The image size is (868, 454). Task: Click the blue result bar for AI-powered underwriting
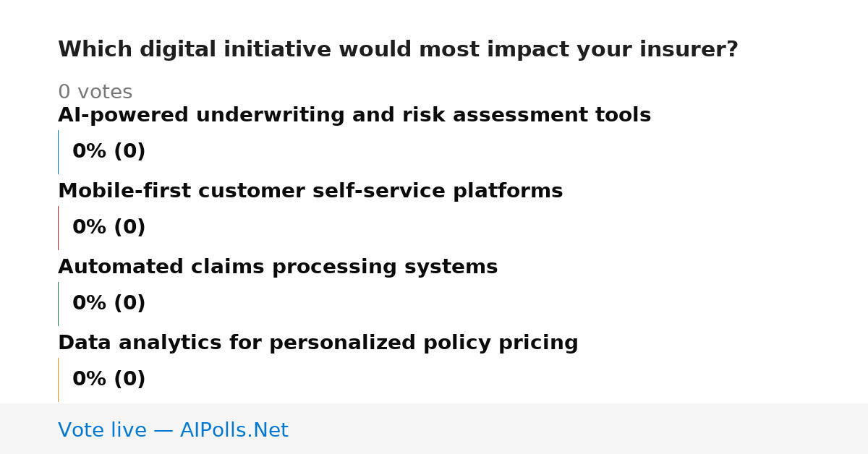[58, 152]
